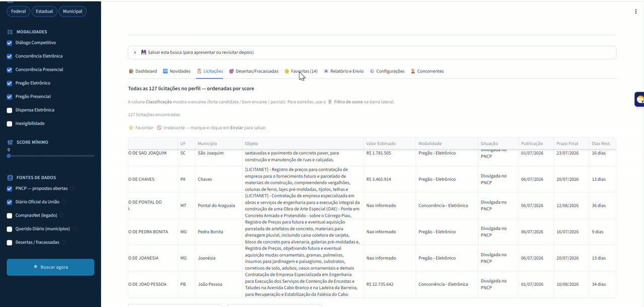Uncheck Concorrência Eletrônica modality
Screen dimensions: 644x307
(x=10, y=56)
